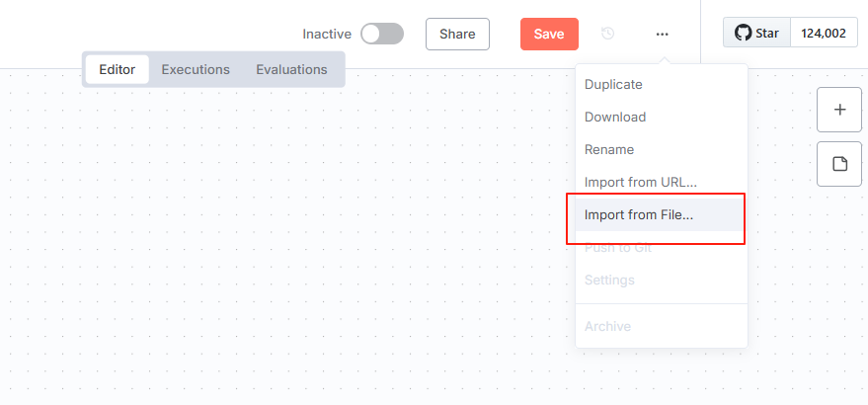
Task: Click Push to Git menu entry
Action: tap(618, 248)
